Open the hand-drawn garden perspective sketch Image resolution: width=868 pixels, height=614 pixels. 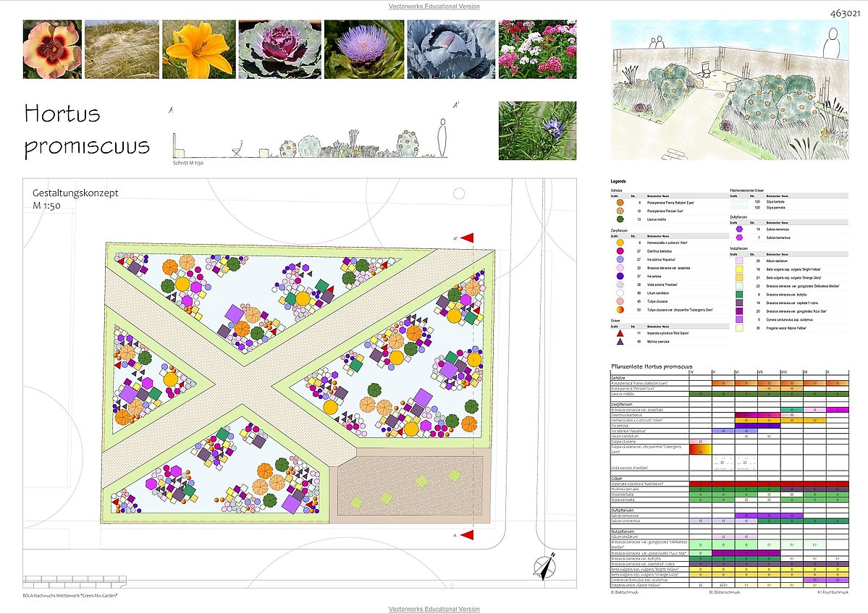[x=730, y=91]
